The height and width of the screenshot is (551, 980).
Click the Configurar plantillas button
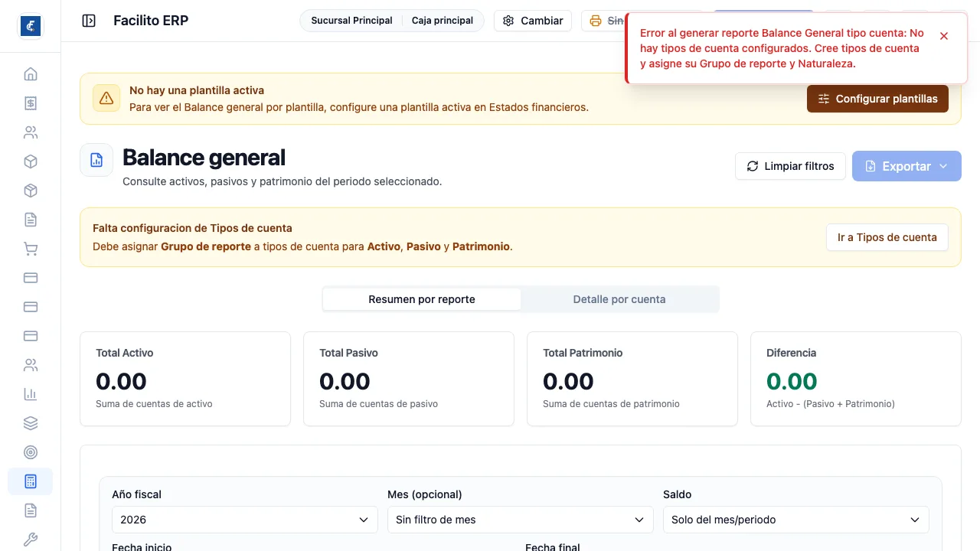877,99
